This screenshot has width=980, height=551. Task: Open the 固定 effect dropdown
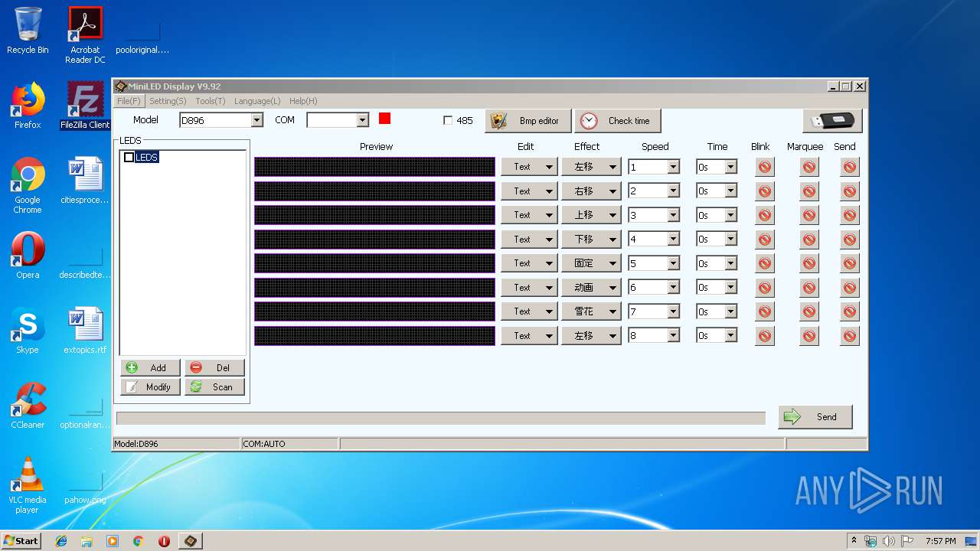point(590,263)
